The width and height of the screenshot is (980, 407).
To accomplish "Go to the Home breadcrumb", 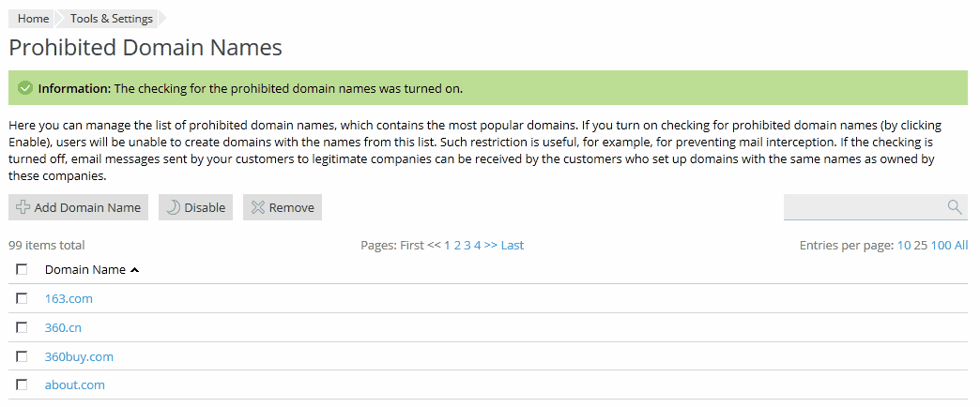I will [x=33, y=19].
